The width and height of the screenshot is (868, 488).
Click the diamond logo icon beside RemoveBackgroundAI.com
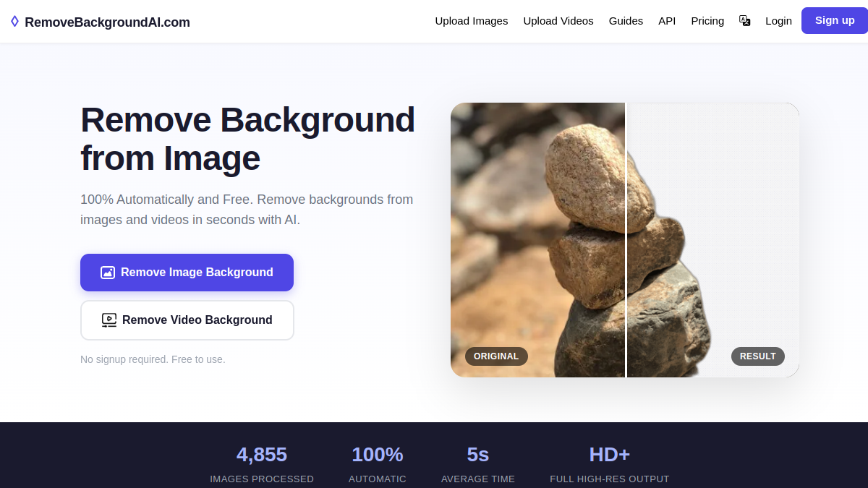click(x=14, y=22)
